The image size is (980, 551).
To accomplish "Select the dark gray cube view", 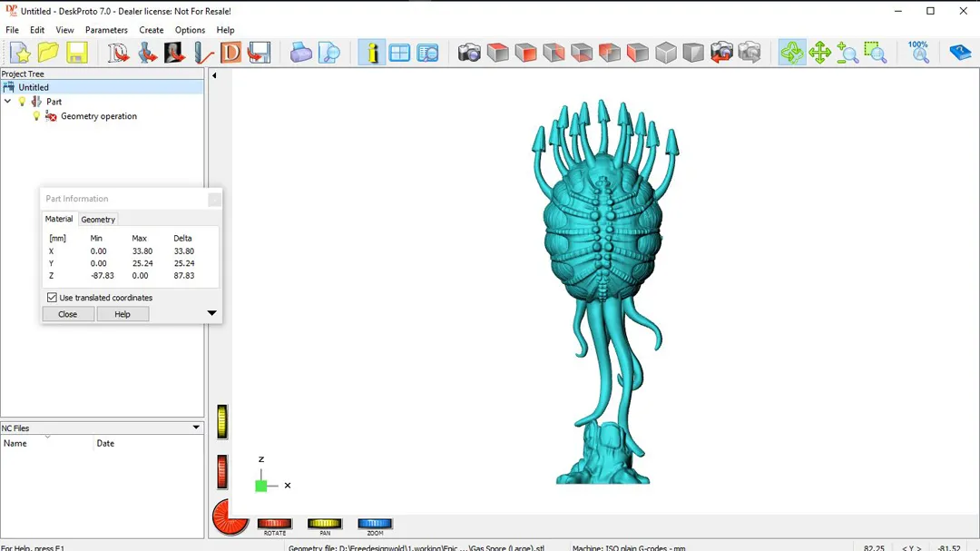I will click(x=694, y=53).
